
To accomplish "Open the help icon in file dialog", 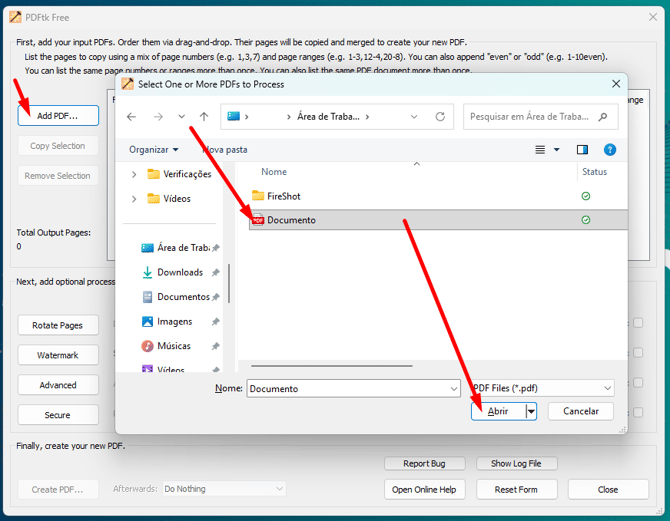I will [x=610, y=150].
